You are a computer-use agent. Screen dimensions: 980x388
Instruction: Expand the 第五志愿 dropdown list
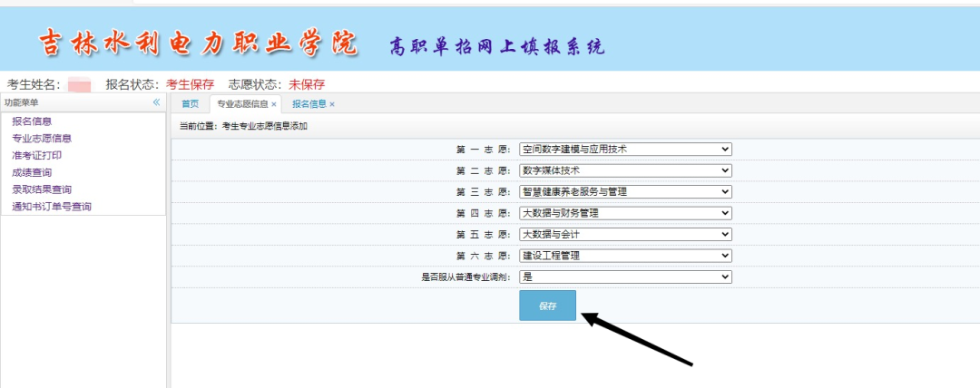click(x=625, y=234)
